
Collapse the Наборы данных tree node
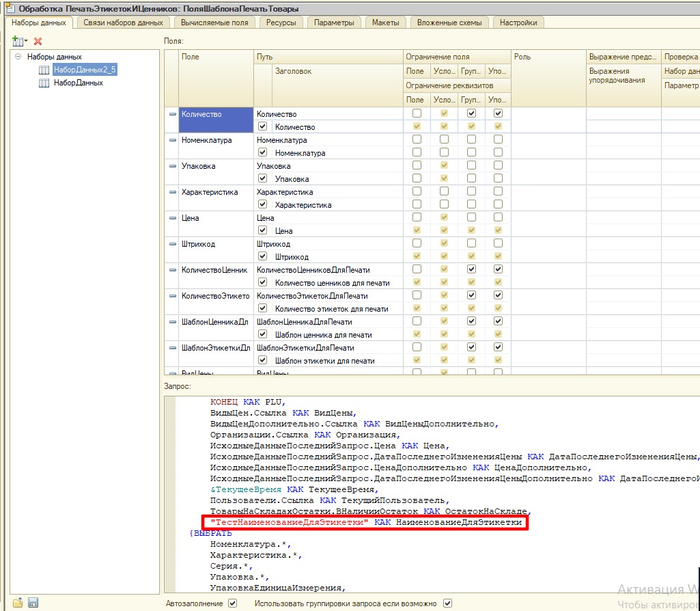tap(18, 57)
